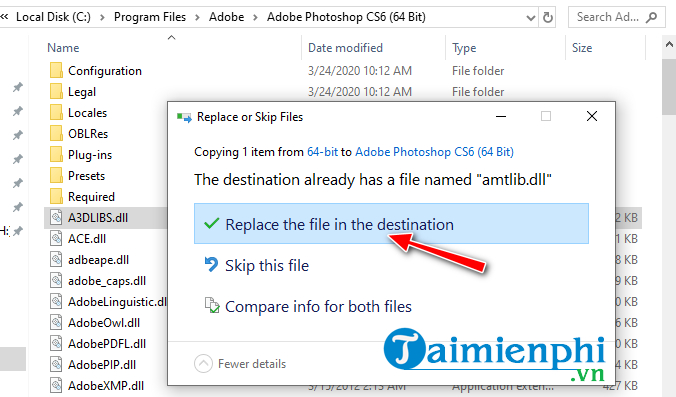Open the address bar history dropdown
Image resolution: width=676 pixels, height=397 pixels.
pos(531,18)
